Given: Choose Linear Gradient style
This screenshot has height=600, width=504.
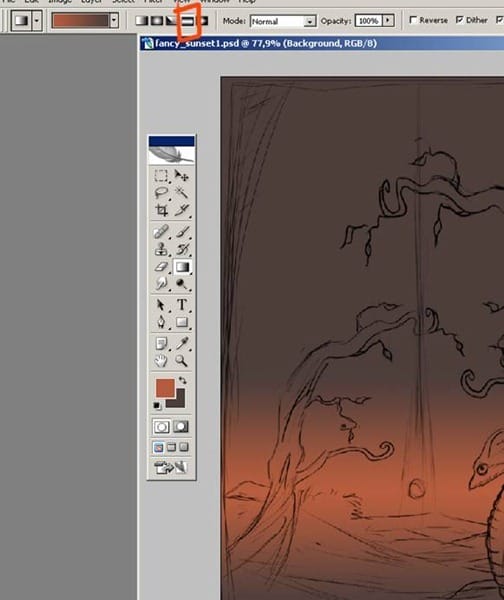Looking at the screenshot, I should click(142, 20).
